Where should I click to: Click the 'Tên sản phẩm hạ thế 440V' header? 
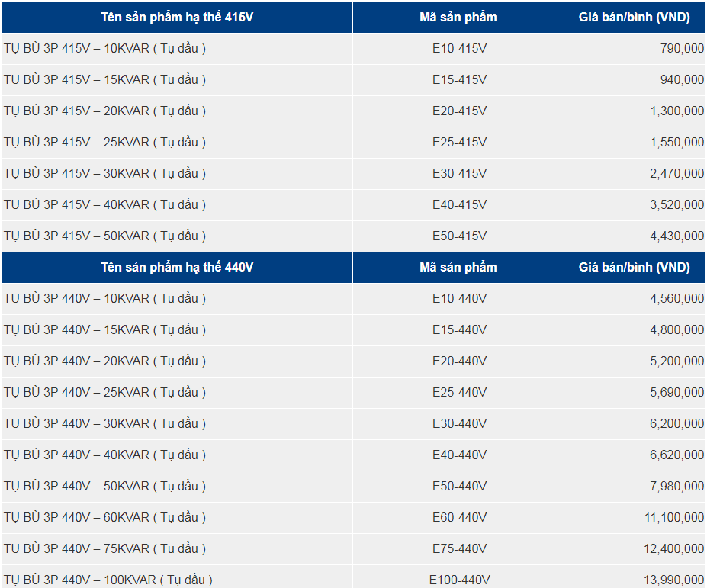tap(177, 267)
